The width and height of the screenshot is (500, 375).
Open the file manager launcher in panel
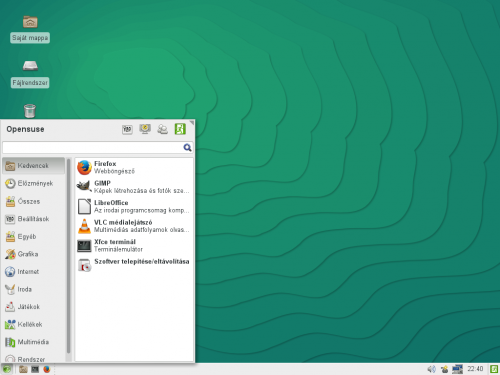pos(23,369)
